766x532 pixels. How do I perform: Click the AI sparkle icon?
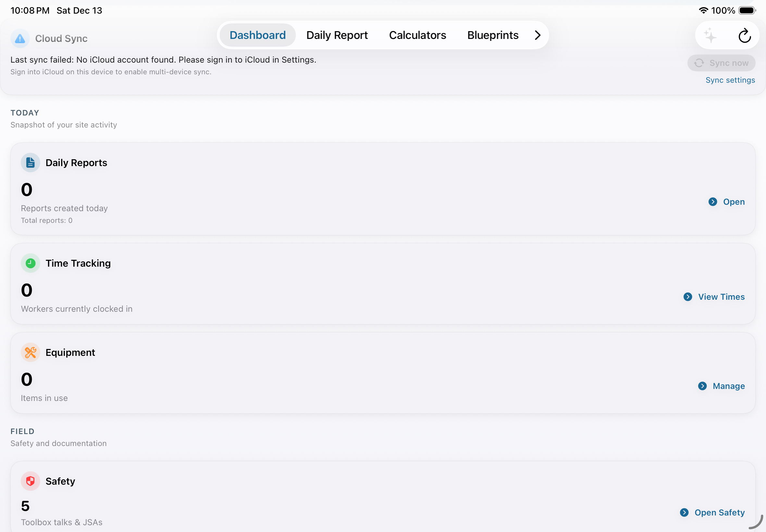[x=710, y=35]
